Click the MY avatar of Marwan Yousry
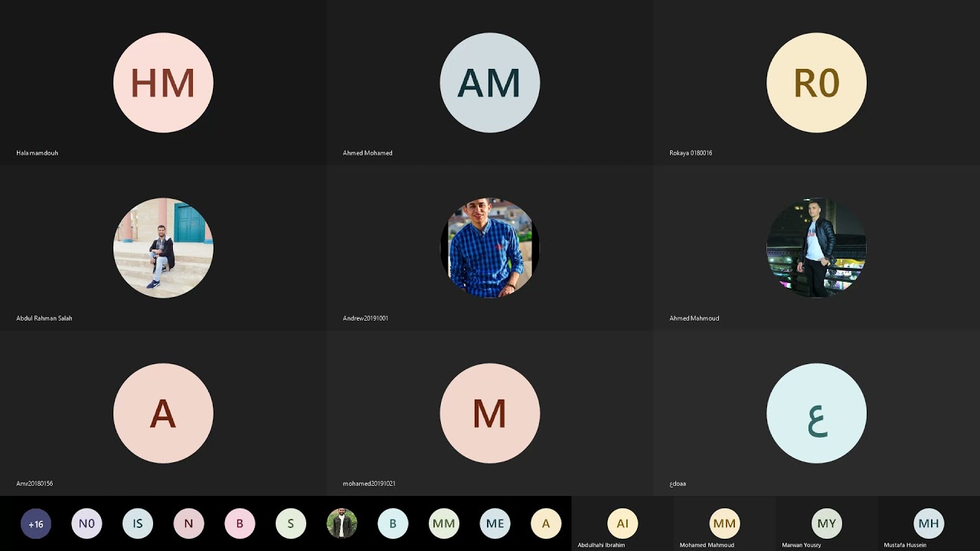This screenshot has height=551, width=980. click(827, 523)
